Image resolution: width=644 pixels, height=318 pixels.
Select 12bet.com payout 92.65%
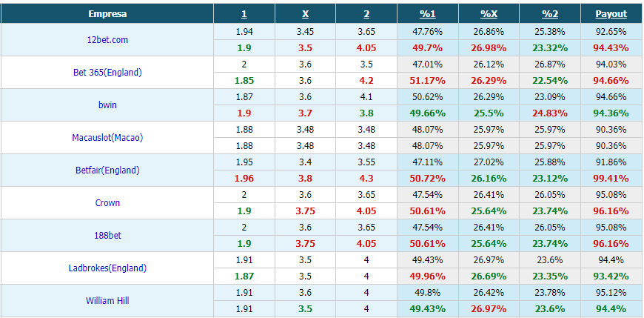611,32
